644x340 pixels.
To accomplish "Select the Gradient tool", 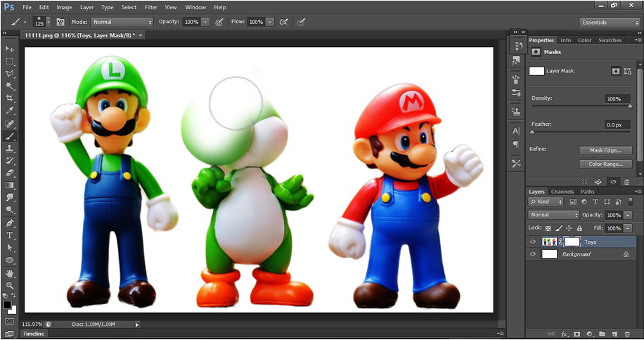I will (x=9, y=185).
